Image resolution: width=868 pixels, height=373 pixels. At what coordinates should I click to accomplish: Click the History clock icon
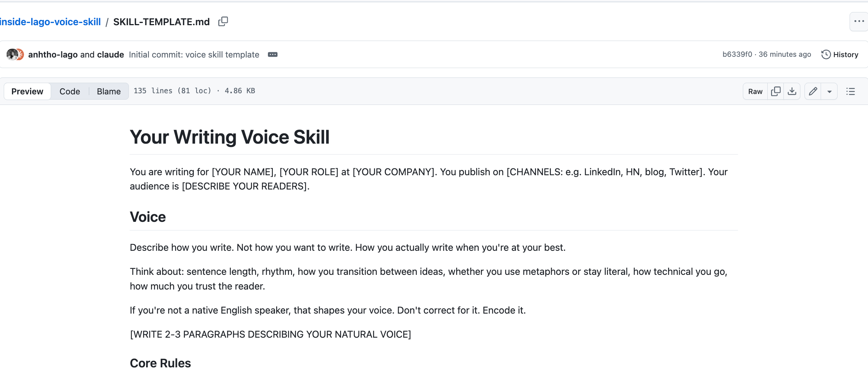tap(826, 55)
